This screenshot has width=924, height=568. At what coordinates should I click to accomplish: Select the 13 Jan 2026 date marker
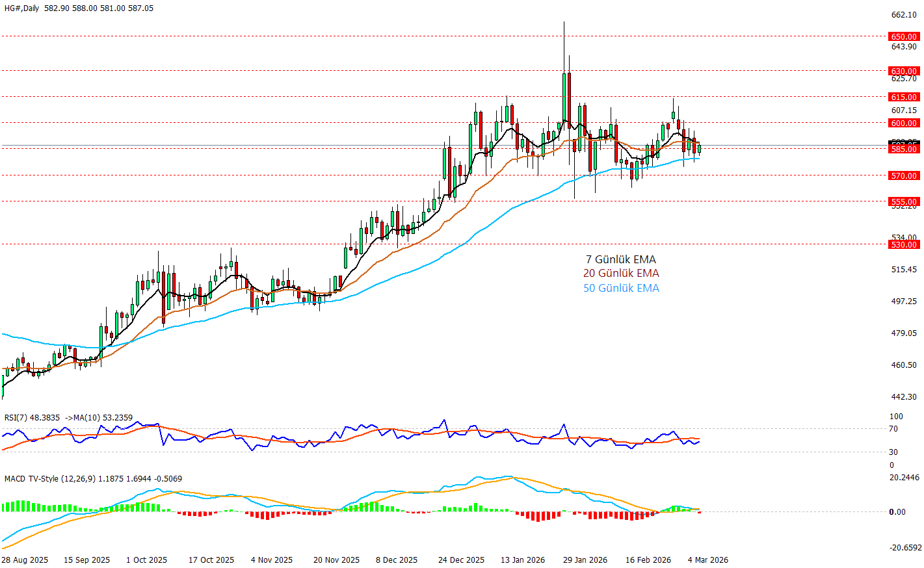pyautogui.click(x=523, y=560)
